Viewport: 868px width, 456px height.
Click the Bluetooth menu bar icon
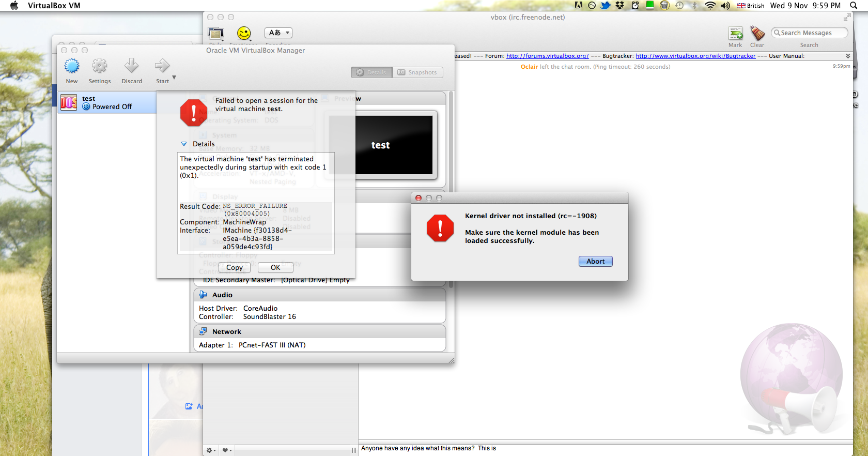(695, 5)
